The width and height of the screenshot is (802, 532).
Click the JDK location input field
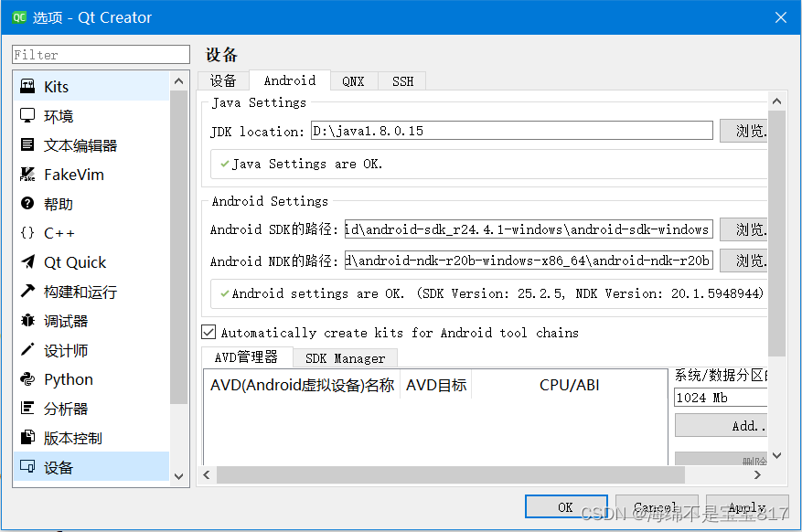tap(512, 131)
